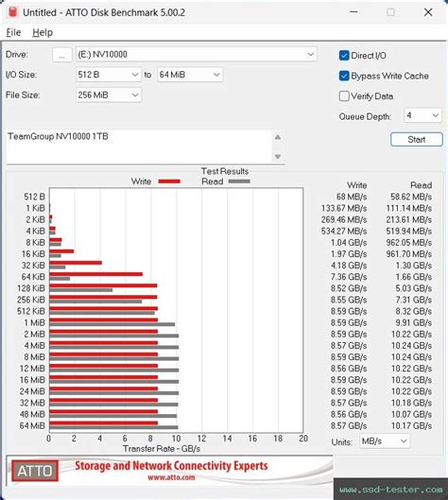Open the I/O Size minimum dropdown 512 B
The width and height of the screenshot is (448, 500).
[109, 75]
